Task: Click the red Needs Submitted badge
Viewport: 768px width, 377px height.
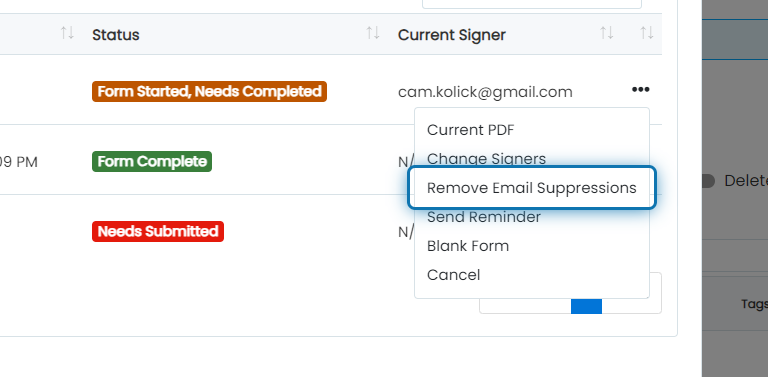Action: tap(158, 232)
